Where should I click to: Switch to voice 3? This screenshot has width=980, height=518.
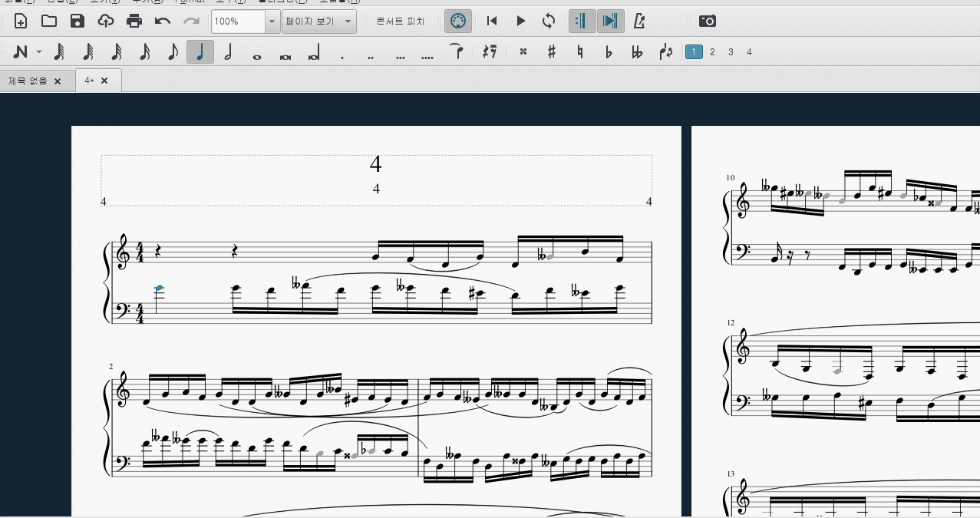coord(731,52)
